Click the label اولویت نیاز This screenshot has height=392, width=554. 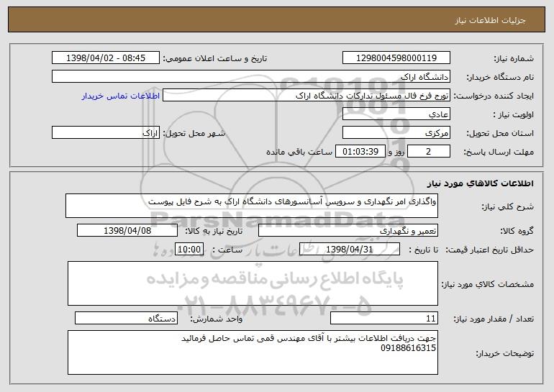tap(514, 114)
